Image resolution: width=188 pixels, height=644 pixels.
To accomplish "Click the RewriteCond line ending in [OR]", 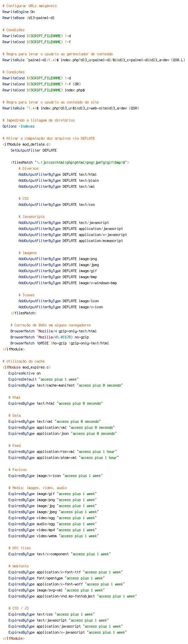I will click(x=41, y=84).
